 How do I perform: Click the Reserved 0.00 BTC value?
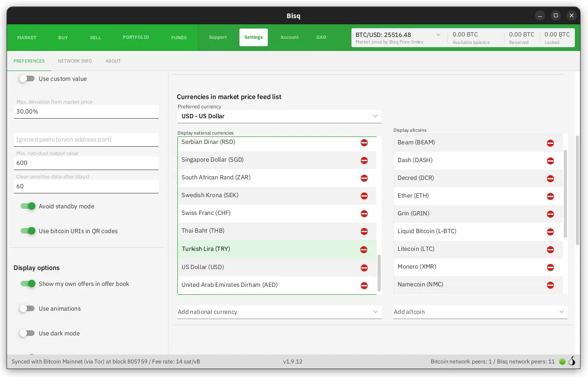pyautogui.click(x=522, y=35)
